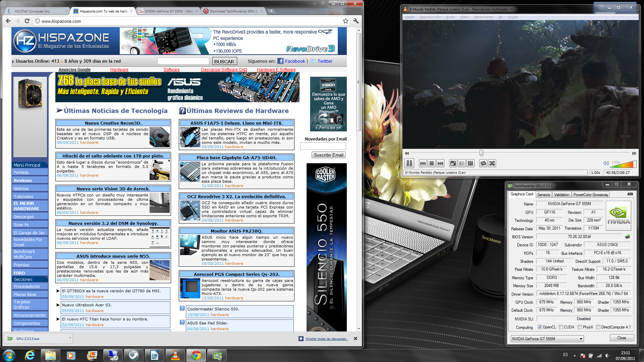Expand GPU-Z.0.5.5.exe download options arrow
Viewport: 644px width, 362px height.
click(x=70, y=338)
